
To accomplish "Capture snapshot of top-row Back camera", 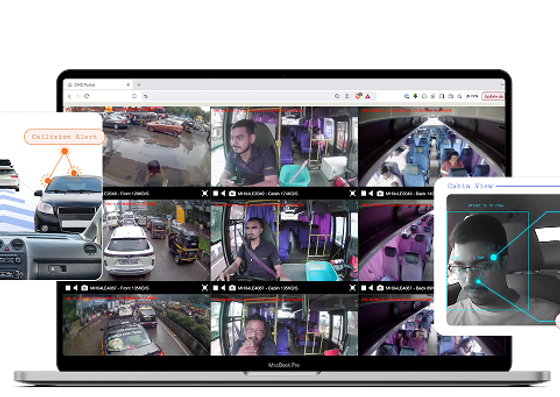I will coord(380,193).
